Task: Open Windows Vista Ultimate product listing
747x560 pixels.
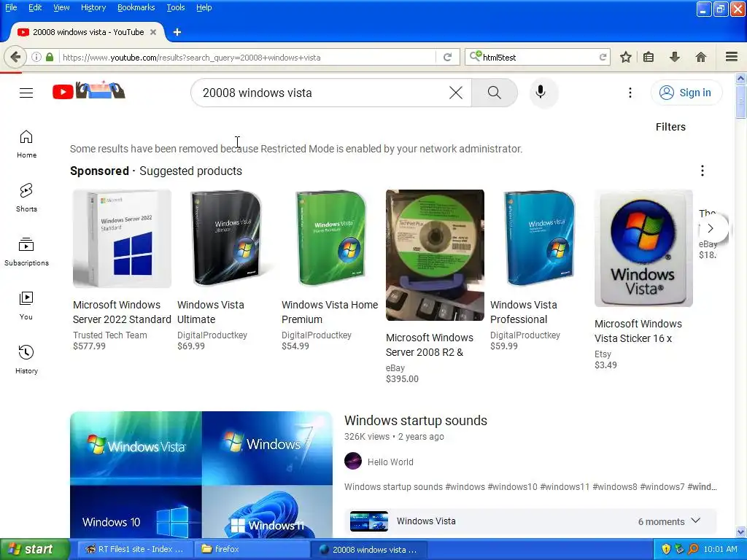Action: 211,312
